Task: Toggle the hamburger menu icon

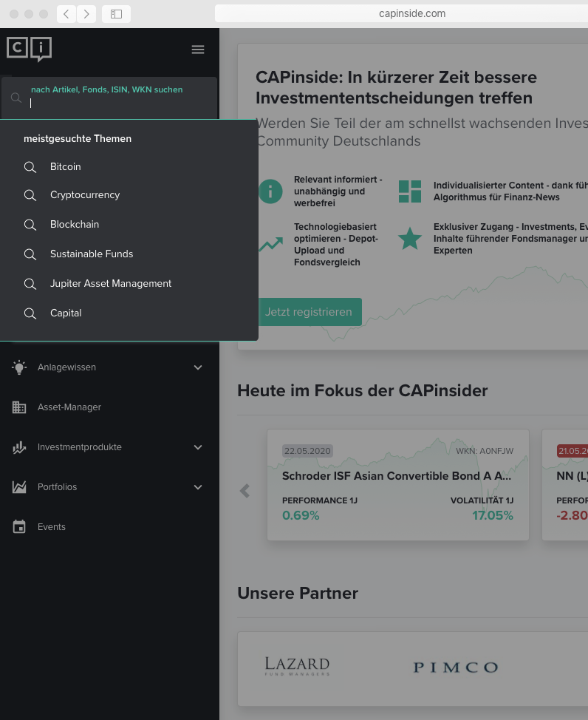Action: tap(198, 50)
